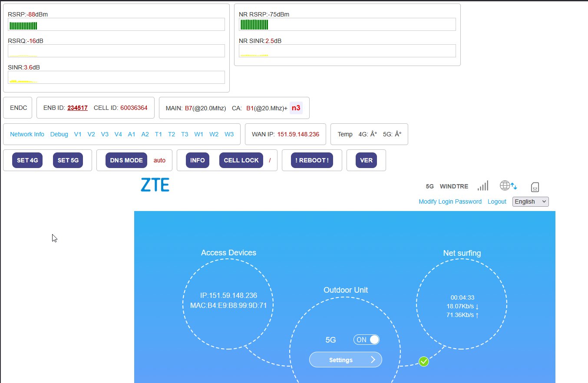The width and height of the screenshot is (588, 383).
Task: Select the W3 link
Action: 229,134
